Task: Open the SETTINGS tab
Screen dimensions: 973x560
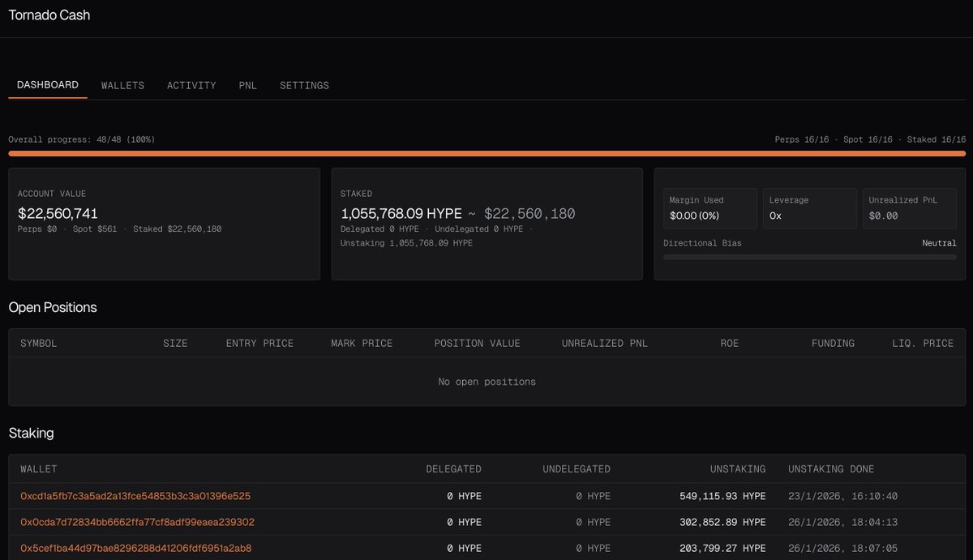Action: [304, 85]
